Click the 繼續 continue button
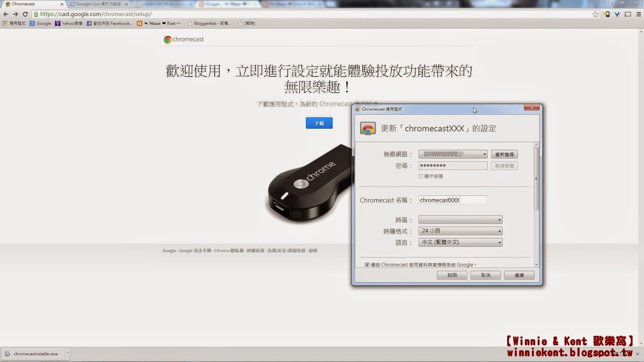The width and height of the screenshot is (644, 362). (x=519, y=275)
